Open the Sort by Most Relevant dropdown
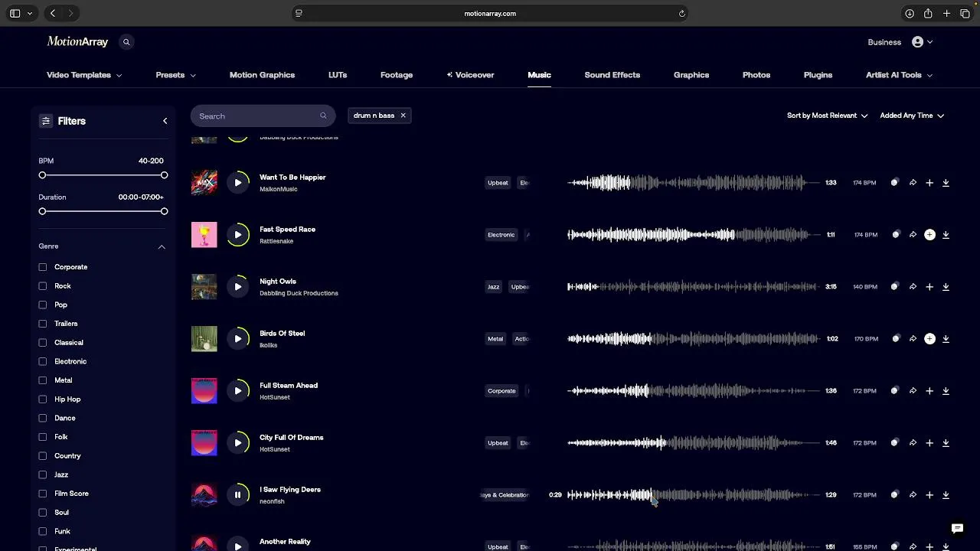This screenshot has height=551, width=980. [827, 116]
